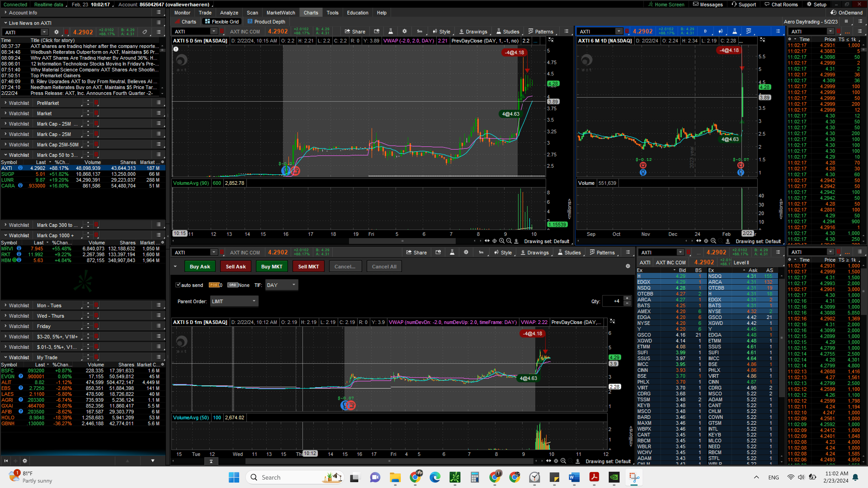868x488 pixels.
Task: Open the order entry panel settings gear
Action: [x=628, y=266]
